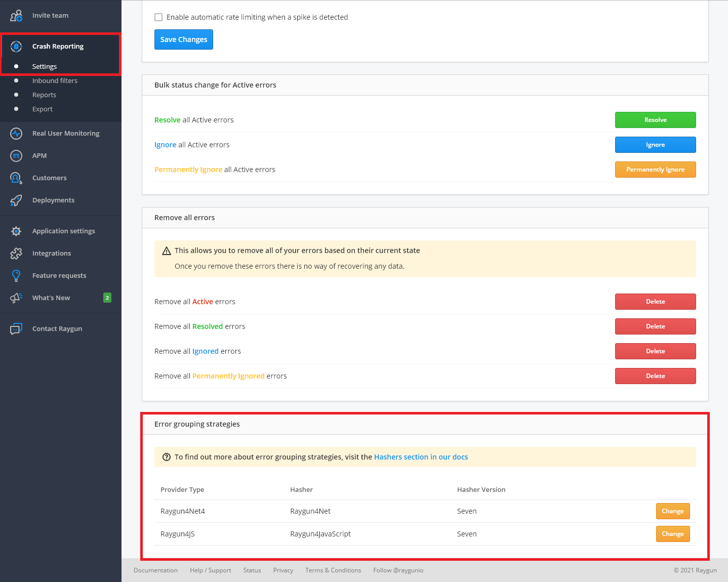This screenshot has width=728, height=582.
Task: Click the Save Changes button
Action: [x=184, y=39]
